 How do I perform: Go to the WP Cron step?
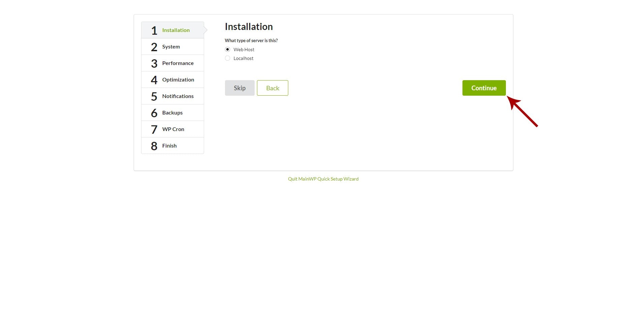tap(173, 129)
